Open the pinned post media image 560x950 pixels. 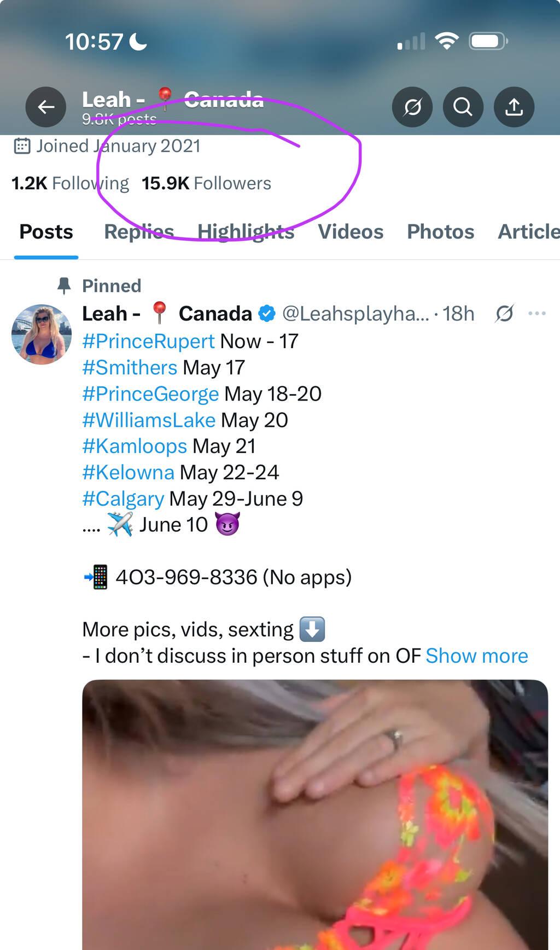coord(314,814)
